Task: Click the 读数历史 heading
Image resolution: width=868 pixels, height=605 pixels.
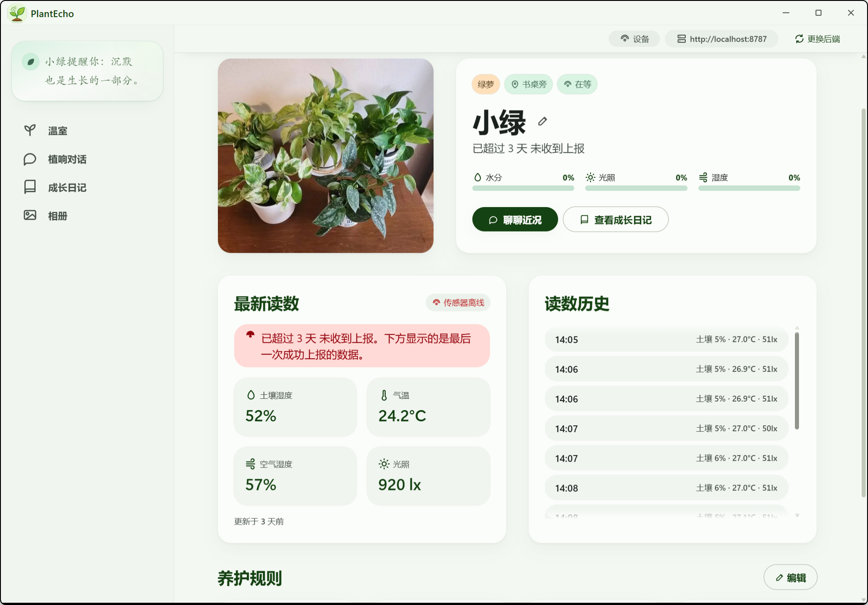Action: point(577,304)
